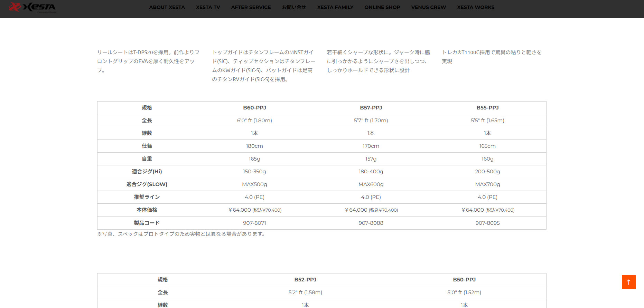644x308 pixels.
Task: Click the トレカ®T1100G description text
Action: point(492,57)
